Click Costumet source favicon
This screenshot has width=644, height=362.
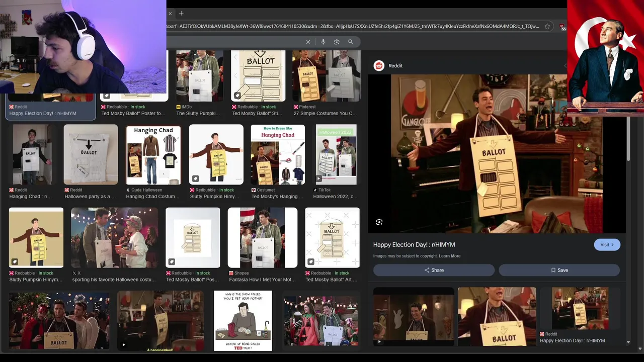[254, 190]
